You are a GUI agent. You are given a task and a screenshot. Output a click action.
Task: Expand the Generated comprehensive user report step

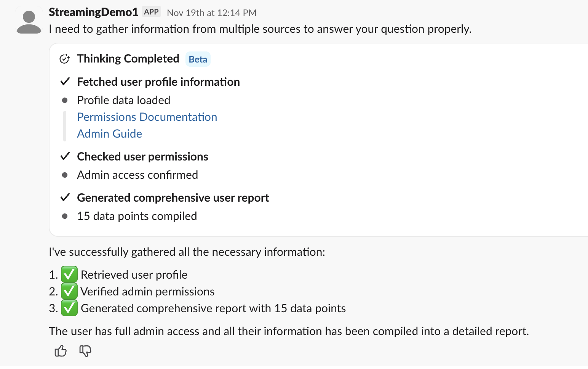tap(173, 198)
